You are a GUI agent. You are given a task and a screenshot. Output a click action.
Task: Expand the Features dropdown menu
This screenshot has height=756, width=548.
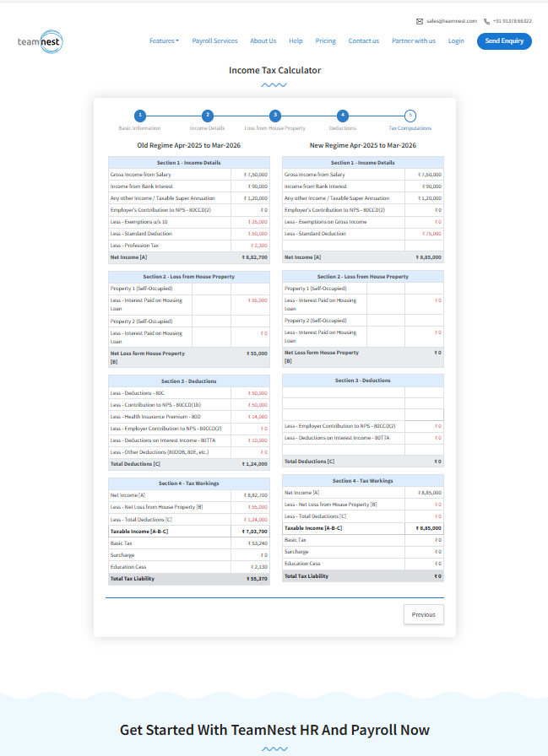pos(164,41)
